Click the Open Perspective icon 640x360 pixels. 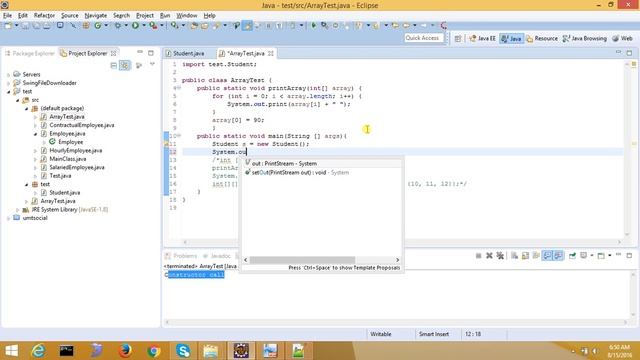point(458,38)
